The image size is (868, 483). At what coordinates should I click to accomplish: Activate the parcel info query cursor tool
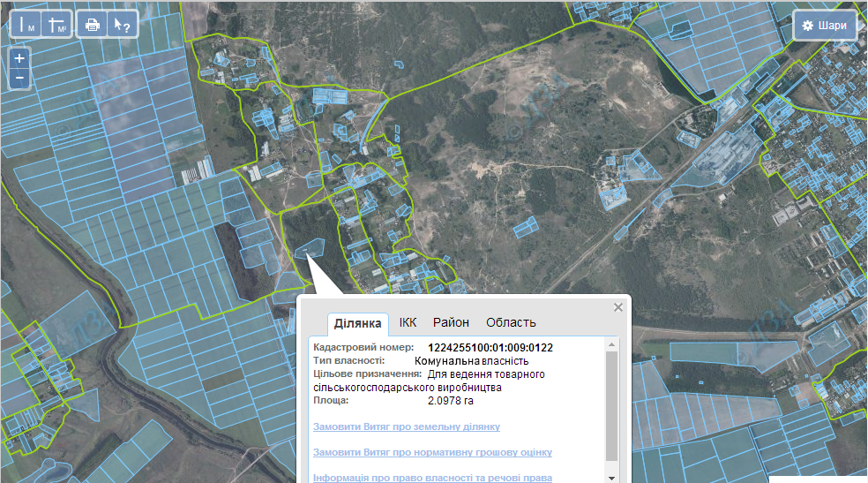[x=121, y=24]
